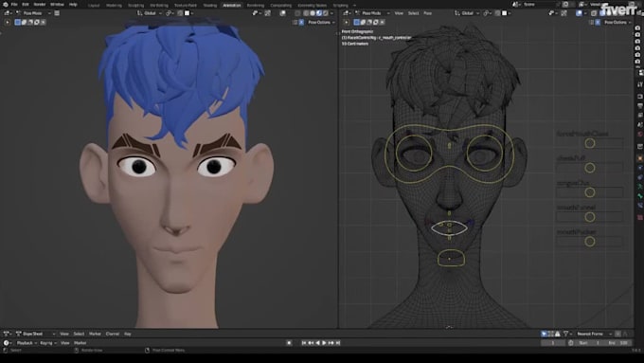Click the forceMouthClose slider control circle
The height and width of the screenshot is (363, 644).
tap(590, 143)
